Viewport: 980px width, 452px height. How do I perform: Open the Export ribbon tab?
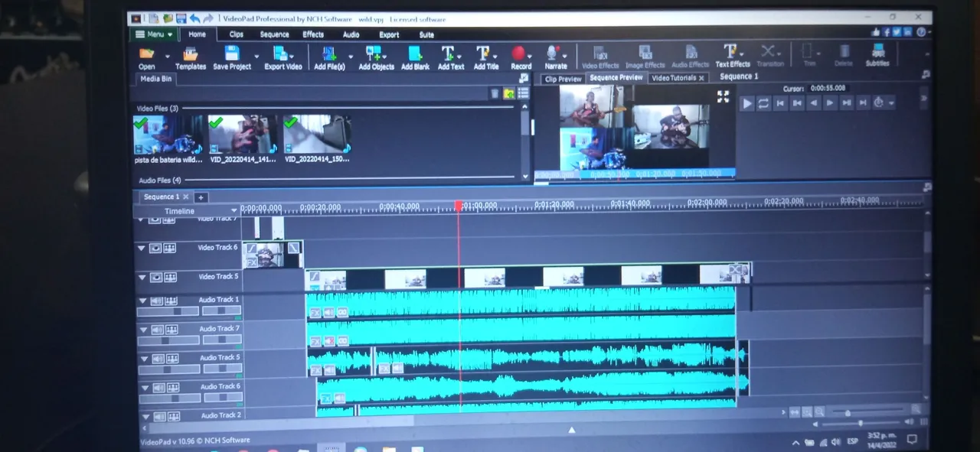[389, 34]
